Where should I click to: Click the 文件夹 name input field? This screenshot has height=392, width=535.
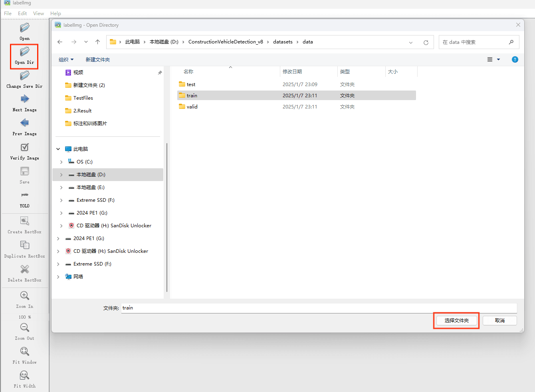click(319, 308)
